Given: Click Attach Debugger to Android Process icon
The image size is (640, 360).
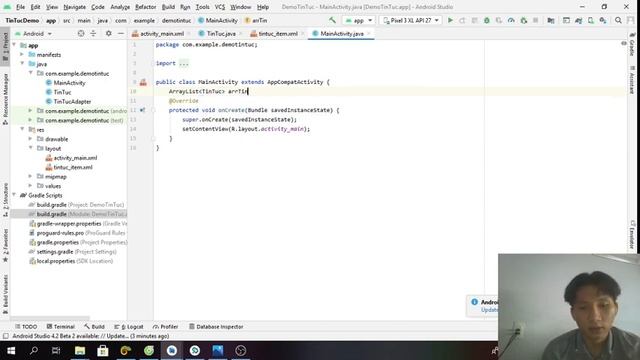Looking at the screenshot, I should 524,20.
